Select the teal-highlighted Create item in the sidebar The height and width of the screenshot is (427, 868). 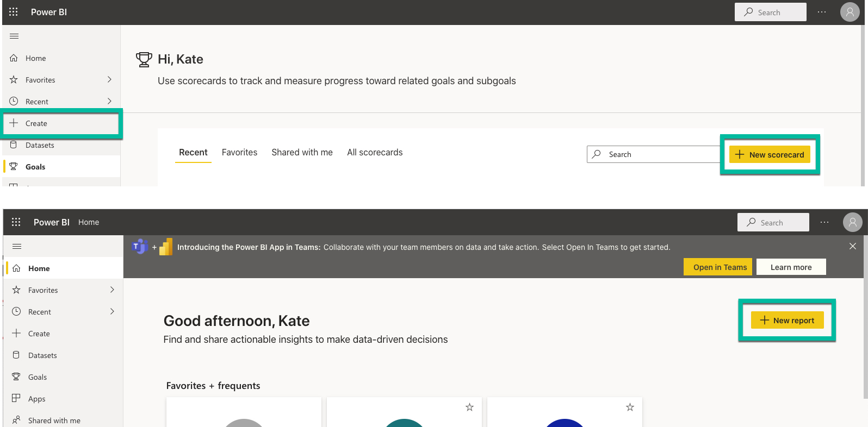pos(36,123)
